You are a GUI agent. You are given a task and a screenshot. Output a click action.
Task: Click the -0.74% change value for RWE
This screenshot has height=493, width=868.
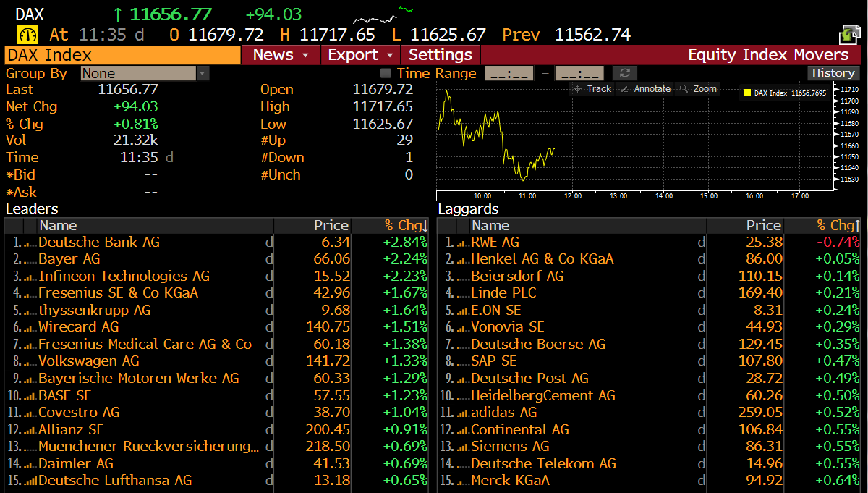pyautogui.click(x=838, y=243)
